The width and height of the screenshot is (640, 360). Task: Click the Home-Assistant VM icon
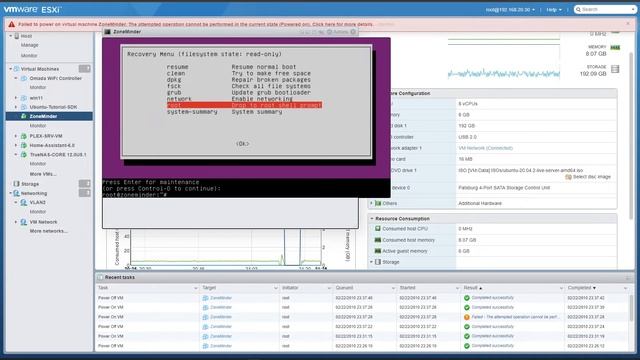pyautogui.click(x=24, y=145)
